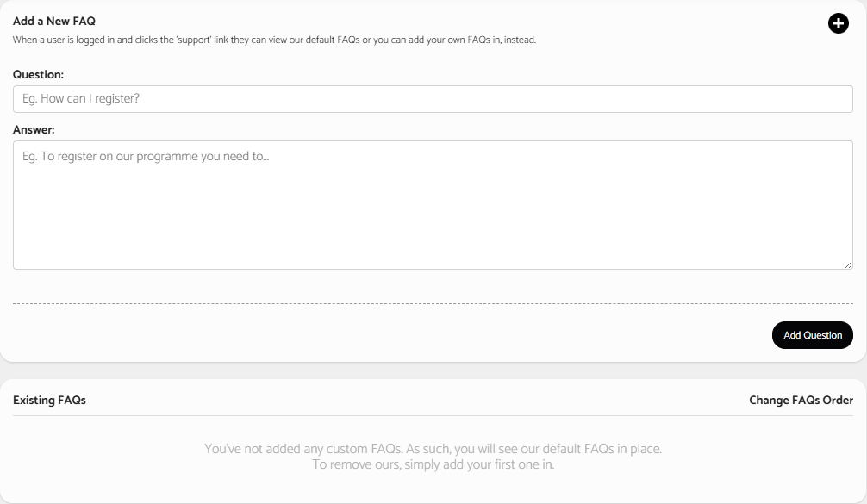Click the description text about the support link

[x=274, y=40]
